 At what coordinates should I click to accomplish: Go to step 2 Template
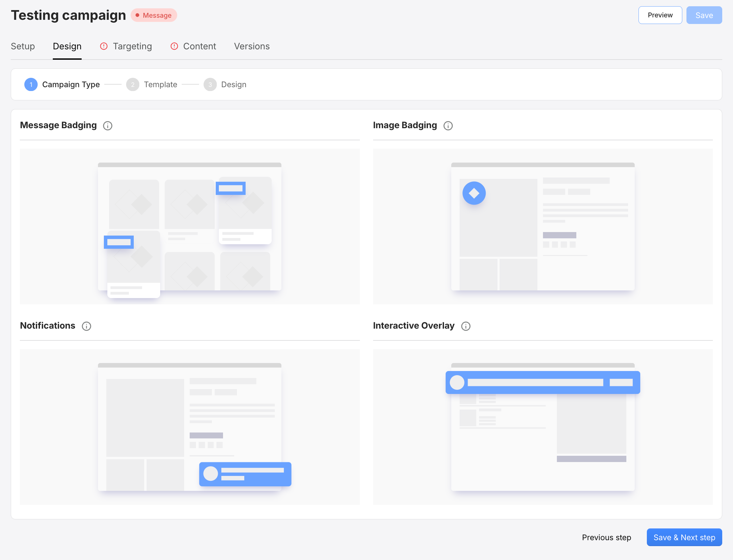tap(133, 84)
